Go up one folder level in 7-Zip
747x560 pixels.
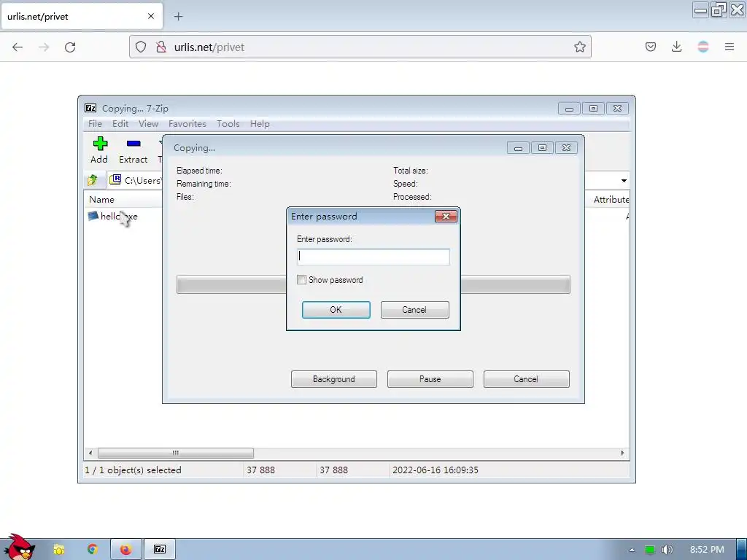[x=93, y=180]
